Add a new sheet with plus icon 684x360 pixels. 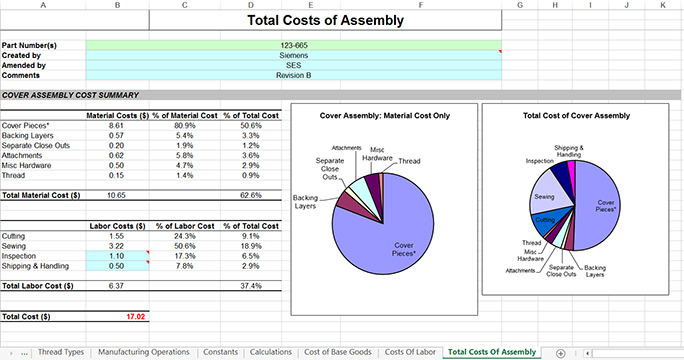coord(561,353)
